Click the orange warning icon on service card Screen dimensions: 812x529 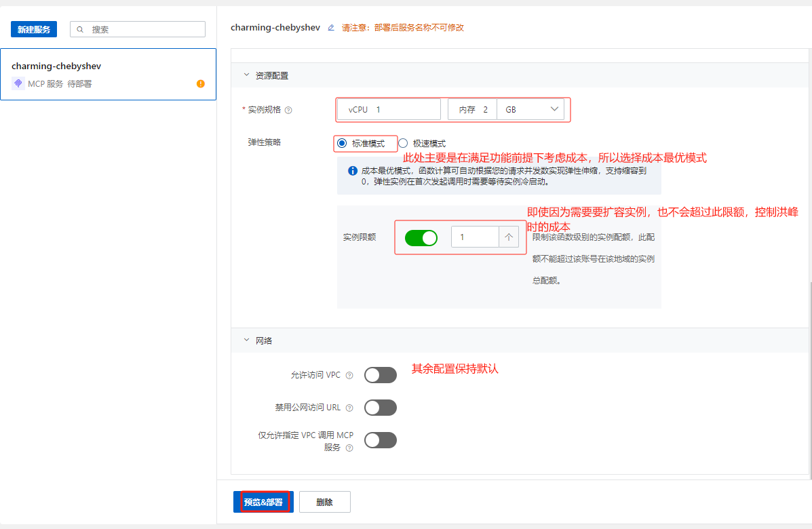point(201,84)
